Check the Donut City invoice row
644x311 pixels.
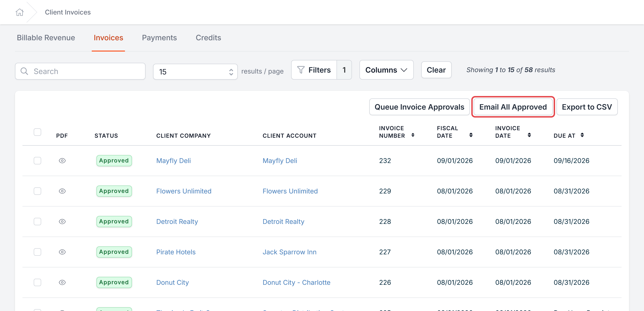click(x=37, y=282)
